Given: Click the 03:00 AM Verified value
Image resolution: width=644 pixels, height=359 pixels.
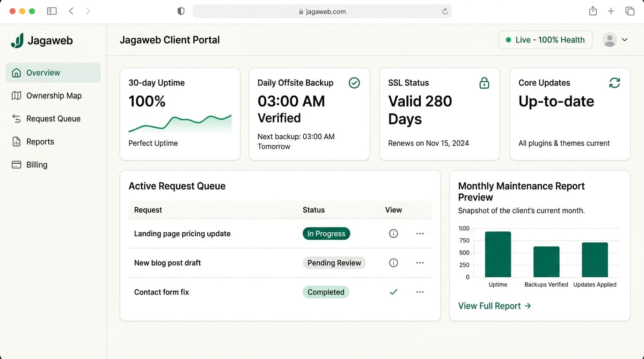Looking at the screenshot, I should tap(291, 109).
